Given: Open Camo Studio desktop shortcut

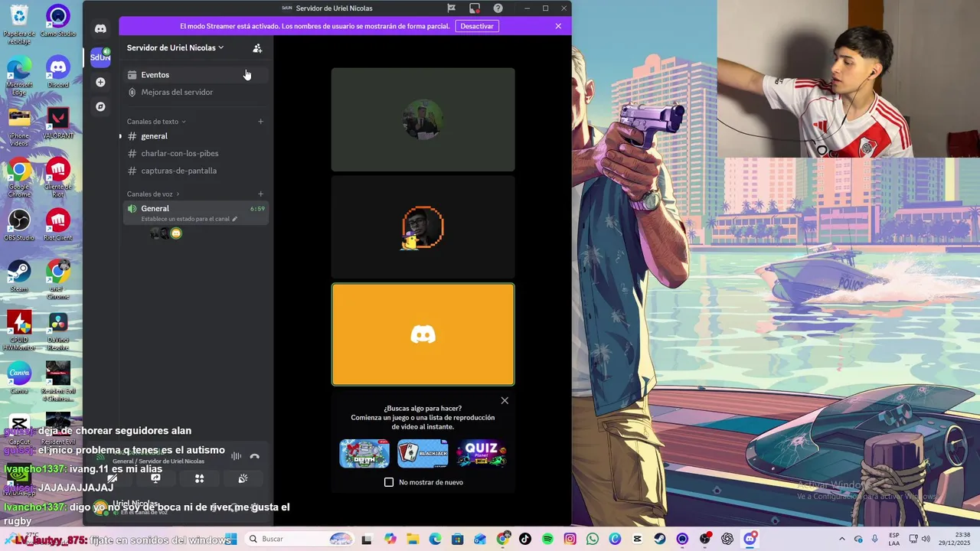Looking at the screenshot, I should point(57,21).
